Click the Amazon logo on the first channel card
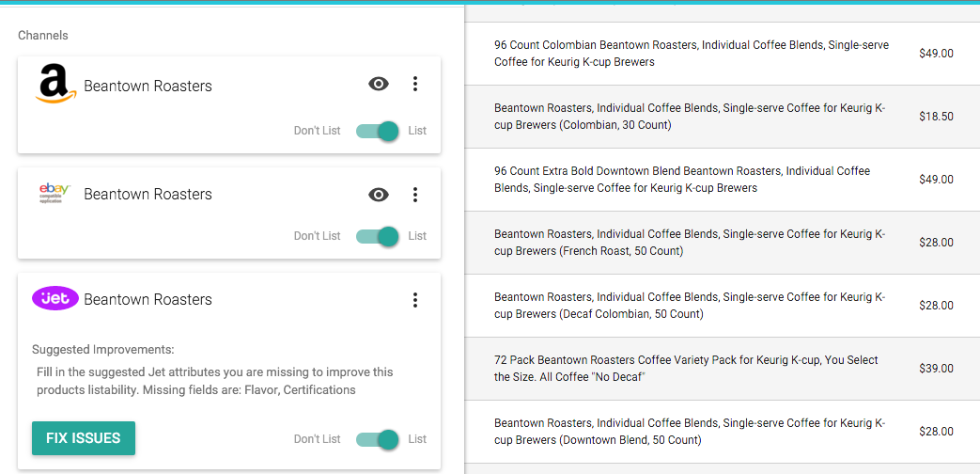Screen dimensions: 980x474 point(55,85)
